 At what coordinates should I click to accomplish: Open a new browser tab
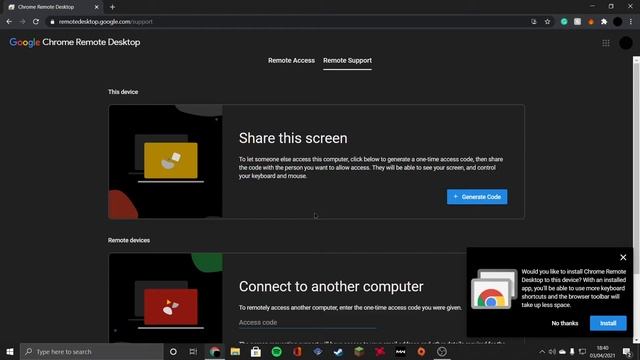112,7
